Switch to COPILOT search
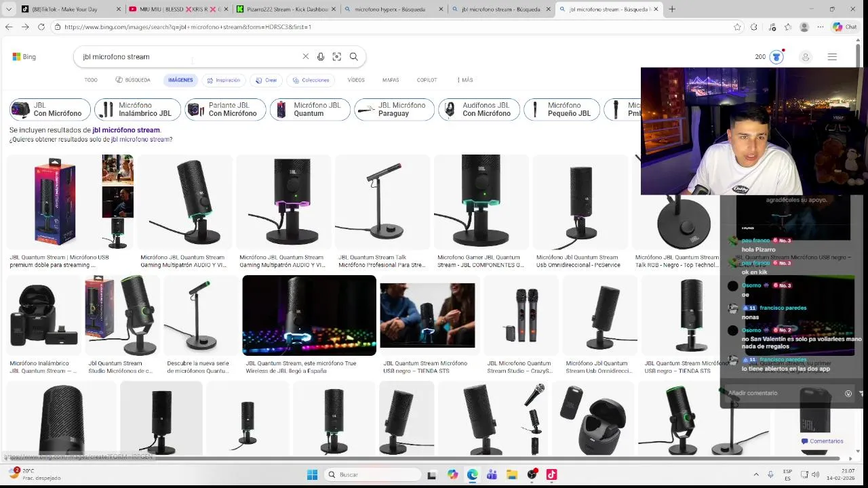868x488 pixels. point(427,80)
